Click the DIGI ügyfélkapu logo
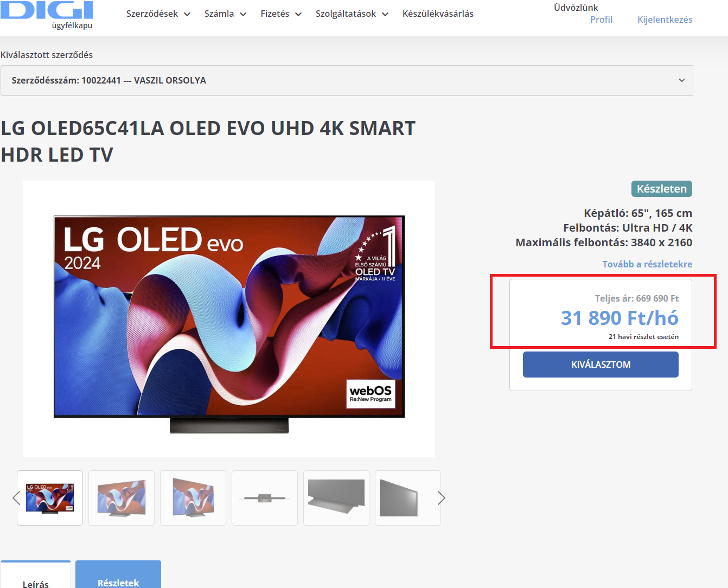The width and height of the screenshot is (728, 588). pos(47,15)
